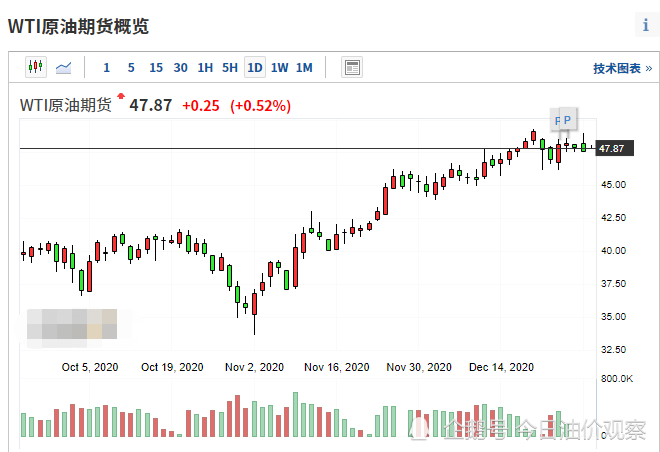This screenshot has width=660, height=452.
Task: Click the Nov 30, 2020 axis label
Action: tap(419, 367)
